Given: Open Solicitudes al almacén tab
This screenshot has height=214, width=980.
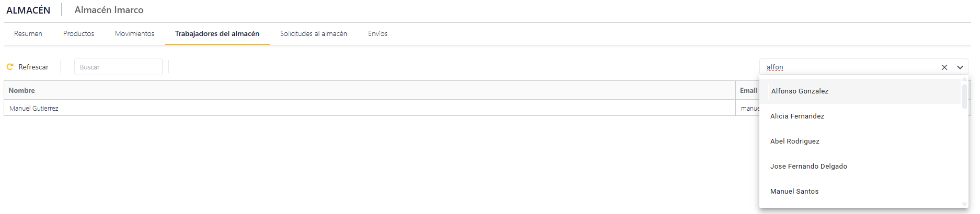Looking at the screenshot, I should [x=314, y=34].
